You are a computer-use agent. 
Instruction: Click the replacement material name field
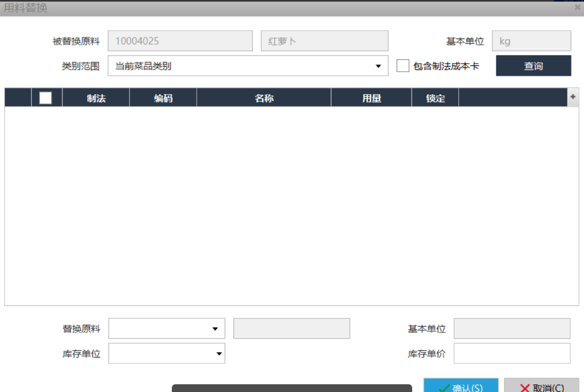tap(292, 329)
